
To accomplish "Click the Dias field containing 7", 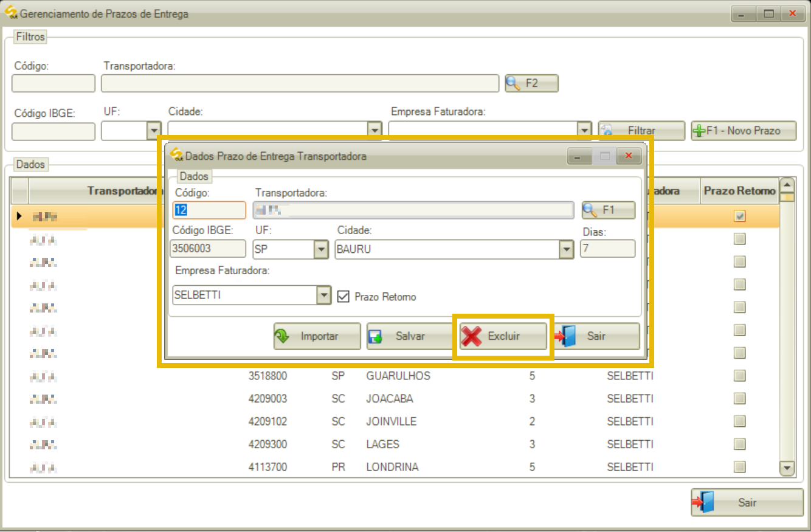I will [607, 249].
